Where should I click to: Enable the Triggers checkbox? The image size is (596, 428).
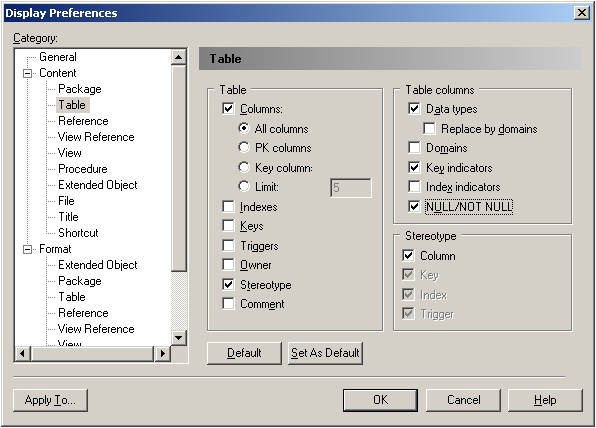[x=228, y=246]
